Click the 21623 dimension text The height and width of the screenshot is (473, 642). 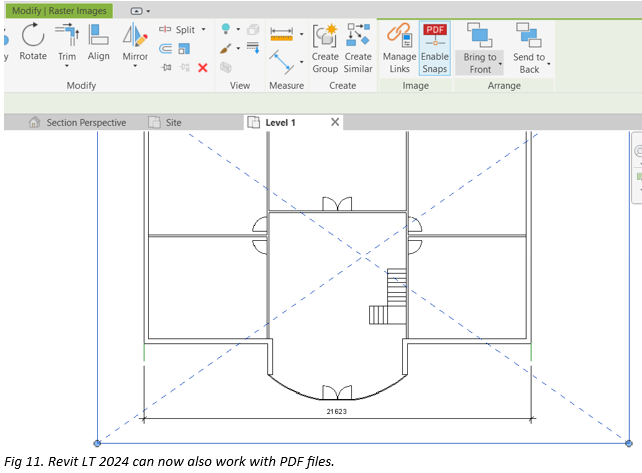tap(337, 412)
